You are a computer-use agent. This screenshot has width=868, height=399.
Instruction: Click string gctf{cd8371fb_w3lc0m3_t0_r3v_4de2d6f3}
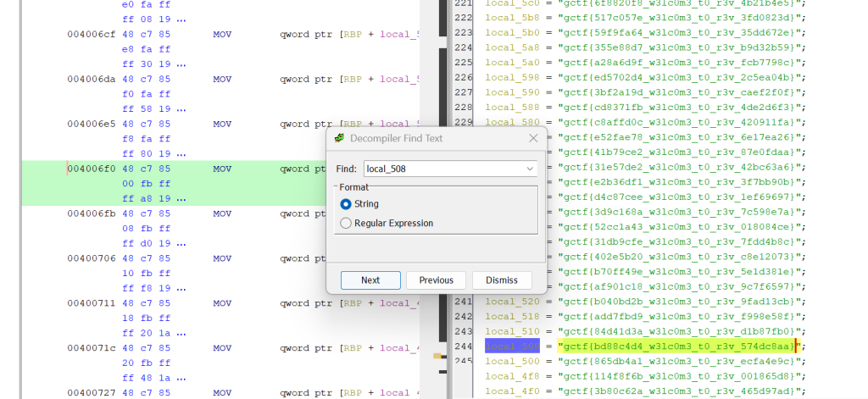(679, 108)
